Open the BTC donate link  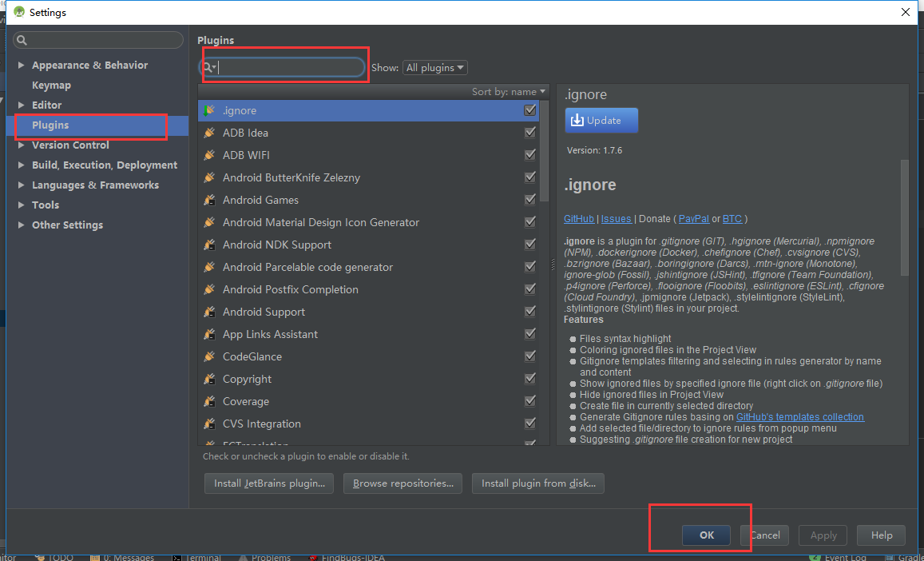point(732,219)
